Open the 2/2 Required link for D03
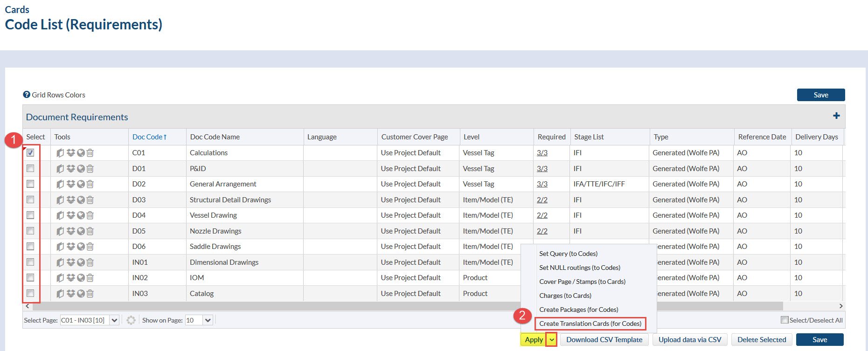 542,200
